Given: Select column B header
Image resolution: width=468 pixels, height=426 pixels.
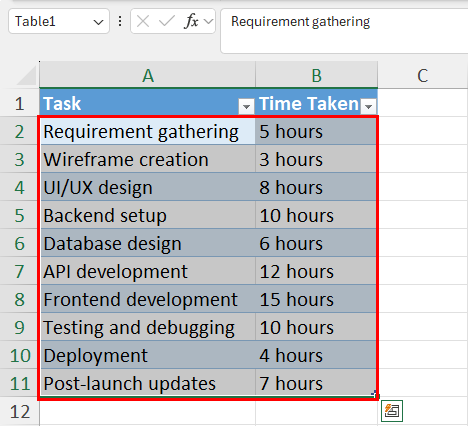Looking at the screenshot, I should (x=316, y=75).
